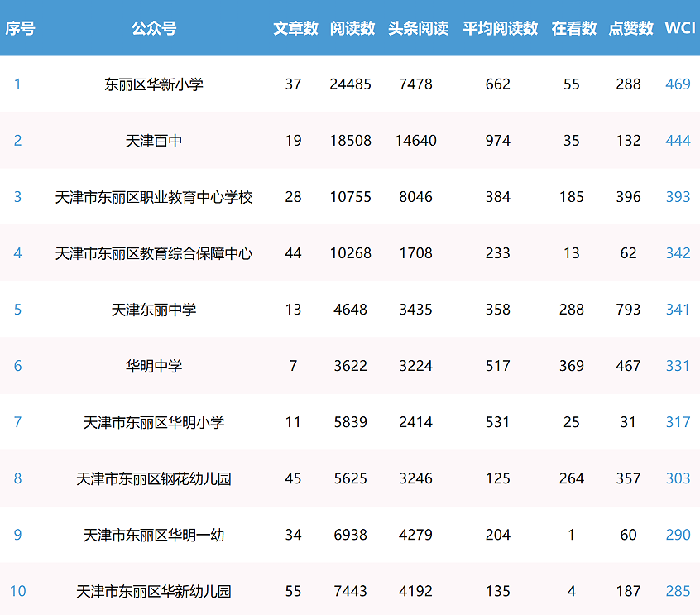The height and width of the screenshot is (615, 700).
Task: Open rank number 9 link
Action: [x=17, y=535]
